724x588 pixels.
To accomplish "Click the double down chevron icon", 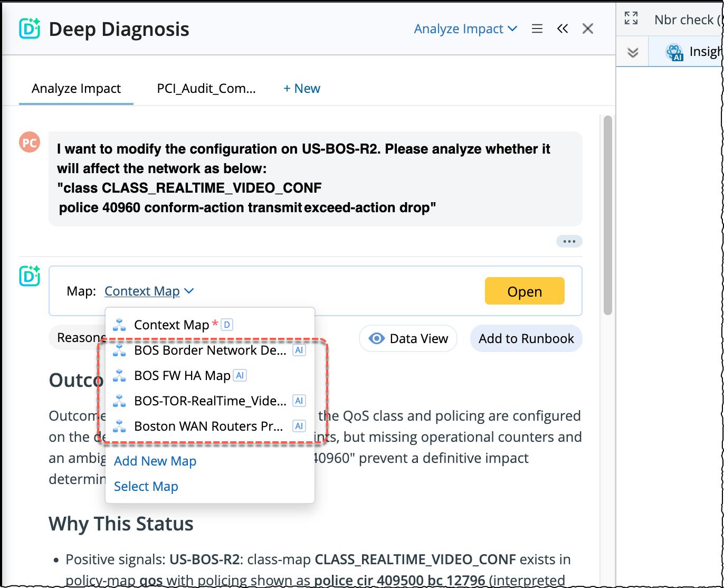I will click(x=633, y=52).
